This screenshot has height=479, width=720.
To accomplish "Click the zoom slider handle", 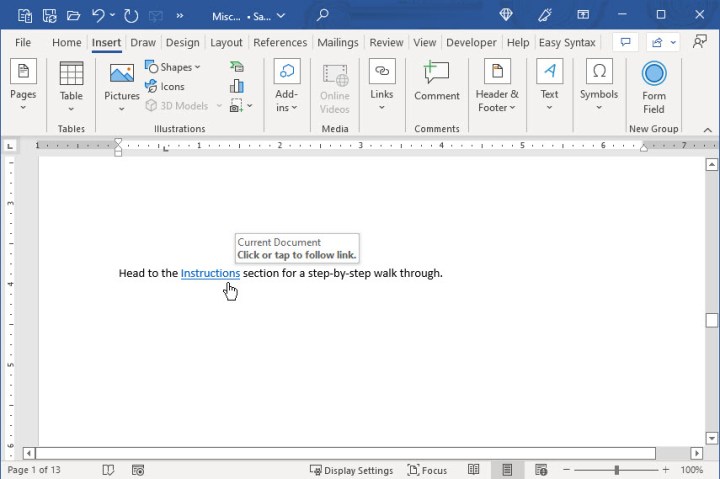I will (x=617, y=469).
